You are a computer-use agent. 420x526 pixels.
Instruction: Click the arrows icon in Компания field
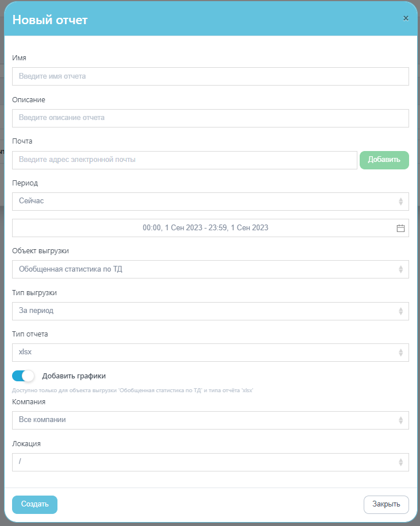(x=400, y=420)
